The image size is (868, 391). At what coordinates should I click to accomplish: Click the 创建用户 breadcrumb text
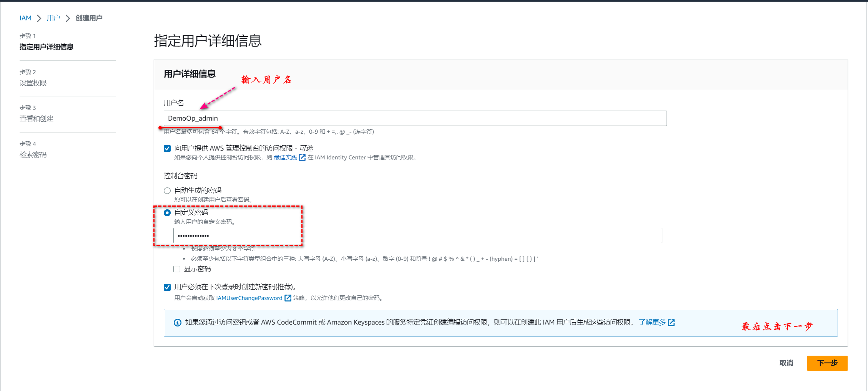pyautogui.click(x=89, y=18)
